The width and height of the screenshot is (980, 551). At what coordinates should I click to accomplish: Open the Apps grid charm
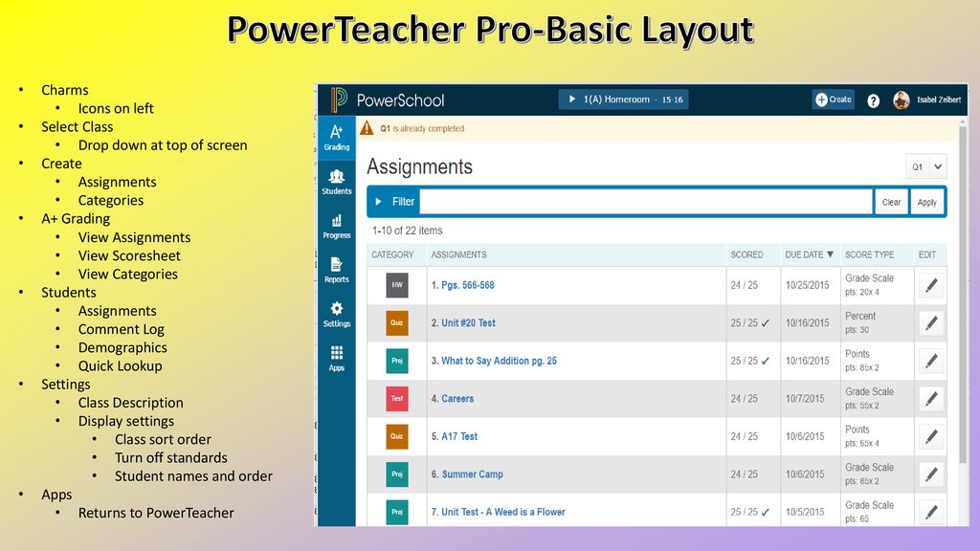point(336,359)
